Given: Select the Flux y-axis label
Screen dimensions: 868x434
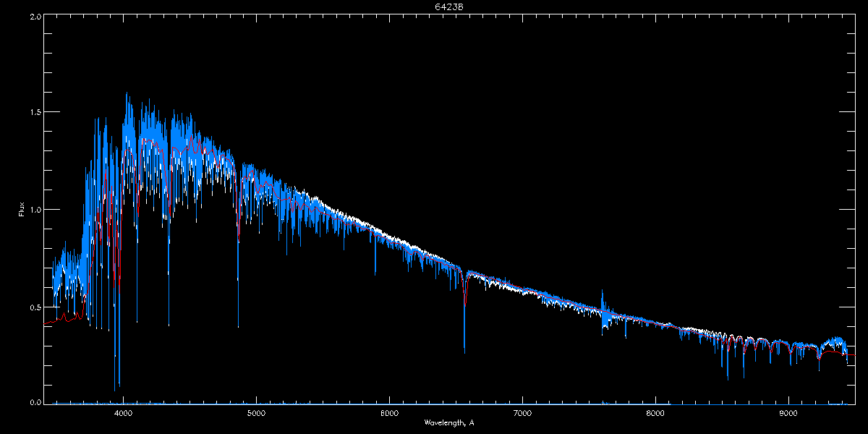Looking at the screenshot, I should (22, 210).
